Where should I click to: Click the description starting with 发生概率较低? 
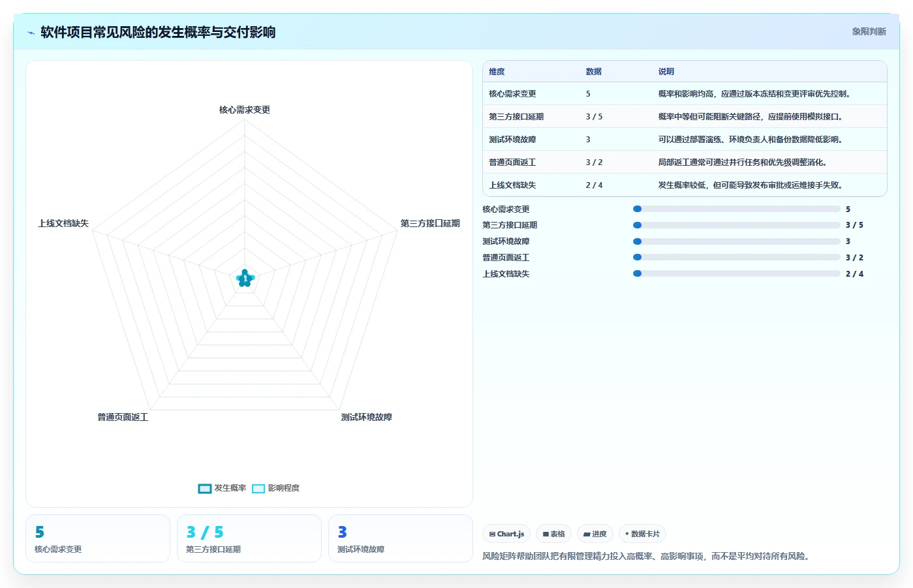(751, 185)
